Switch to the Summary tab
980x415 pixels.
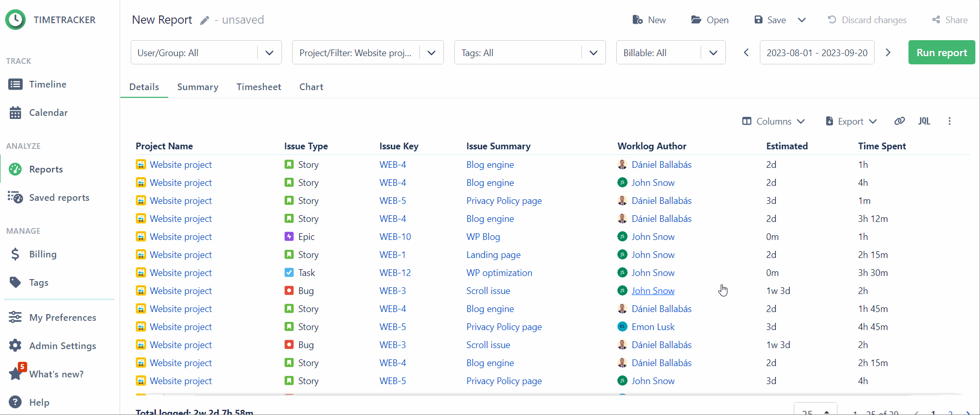[198, 87]
